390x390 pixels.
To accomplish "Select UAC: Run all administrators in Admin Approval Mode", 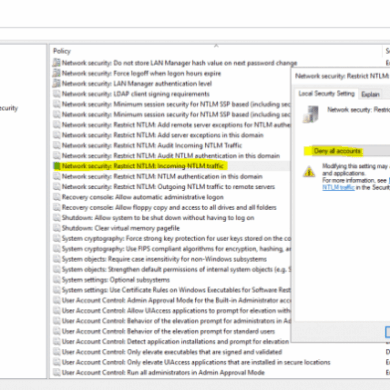I will point(163,373).
